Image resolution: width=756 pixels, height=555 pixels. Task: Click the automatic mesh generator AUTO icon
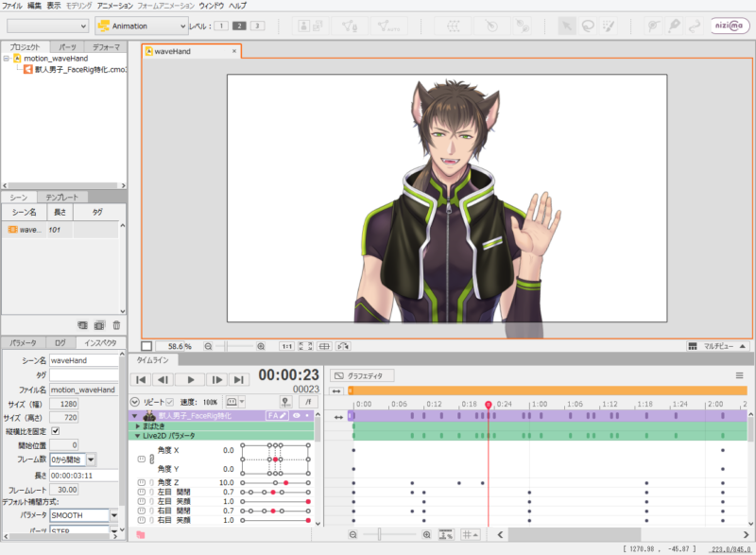pos(388,26)
